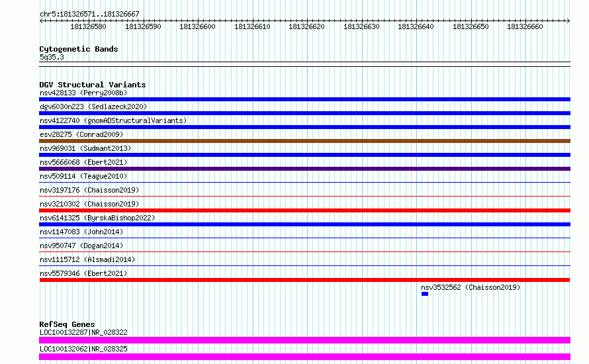Click ruler position 181326620
Screen dimensions: 589x364
(x=307, y=26)
